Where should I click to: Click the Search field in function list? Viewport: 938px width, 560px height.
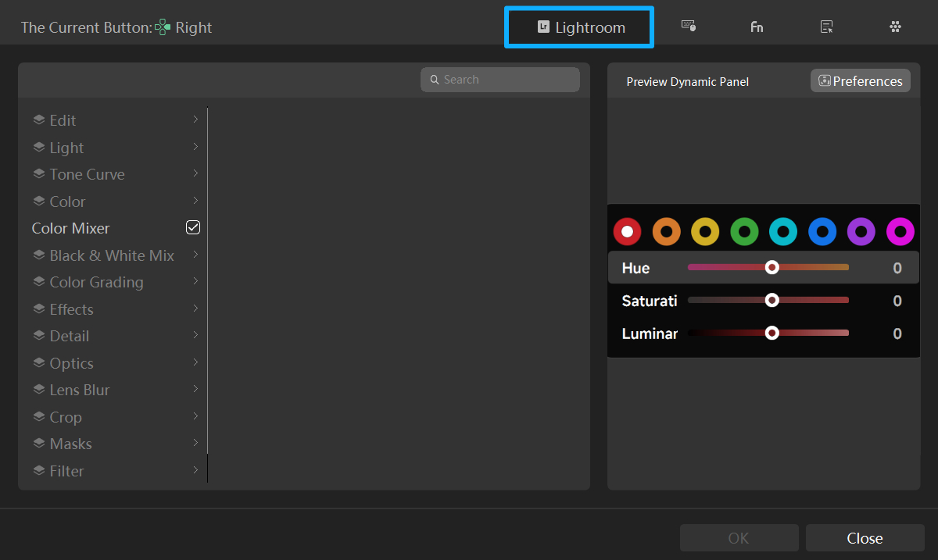click(x=500, y=80)
